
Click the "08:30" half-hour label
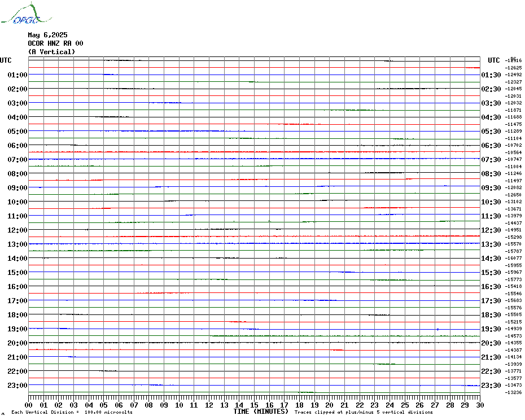tap(491, 173)
